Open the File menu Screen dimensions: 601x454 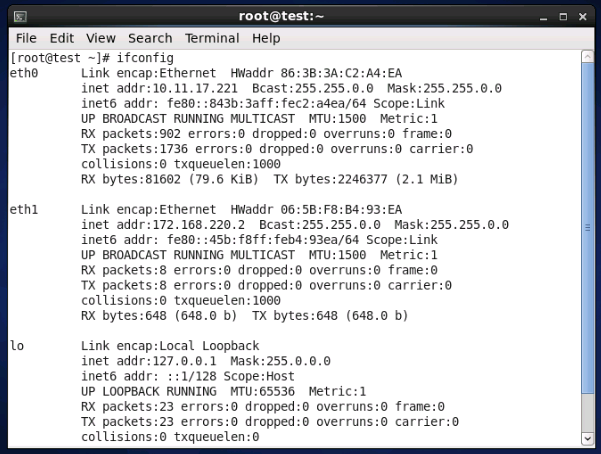tap(26, 38)
